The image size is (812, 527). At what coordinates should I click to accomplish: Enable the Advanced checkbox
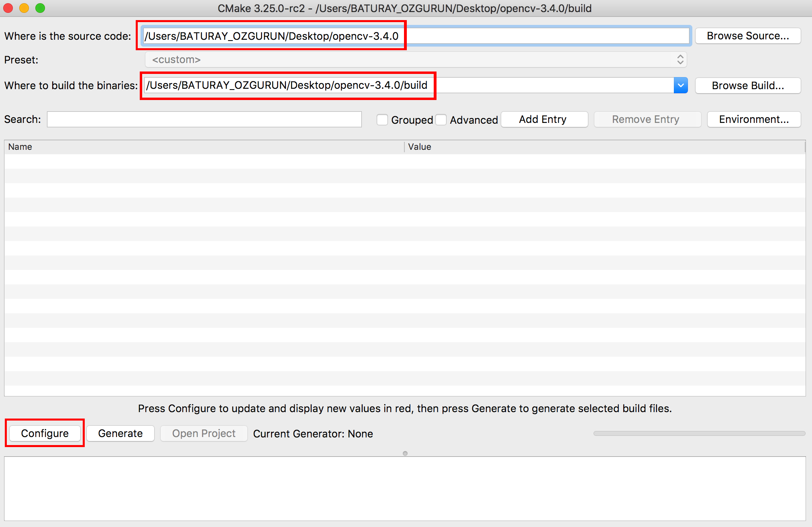click(x=441, y=120)
